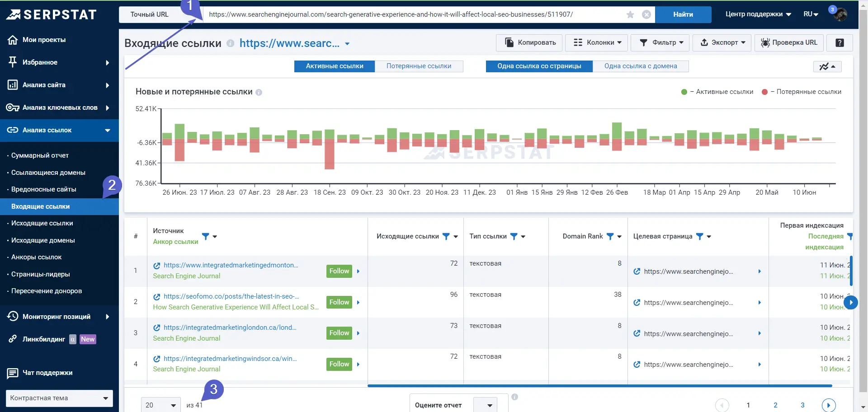Switch to Потерянные ссылки toggle
Viewport: 868px width, 412px height.
(419, 66)
